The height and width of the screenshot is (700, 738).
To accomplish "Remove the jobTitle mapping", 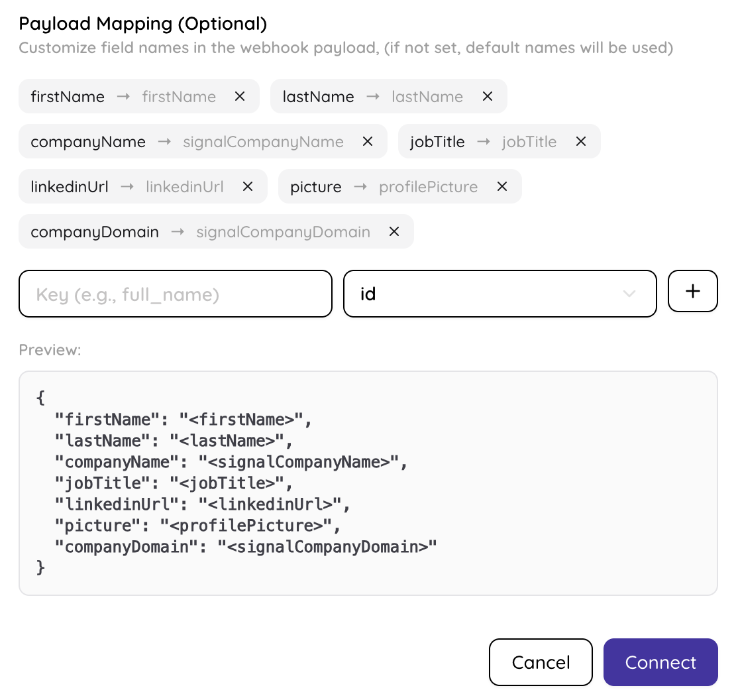I will [x=581, y=141].
